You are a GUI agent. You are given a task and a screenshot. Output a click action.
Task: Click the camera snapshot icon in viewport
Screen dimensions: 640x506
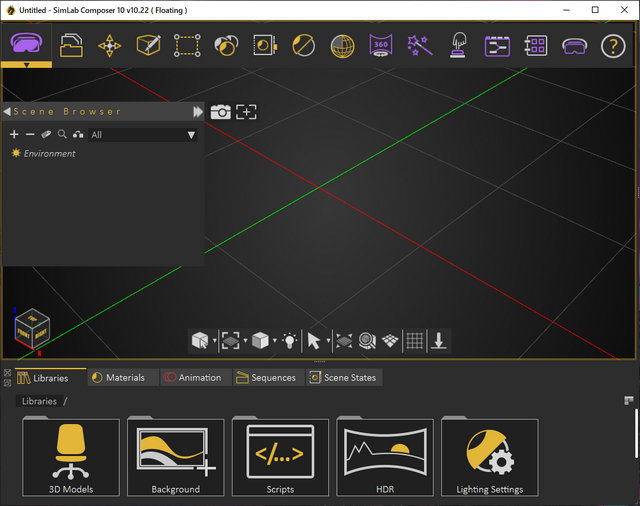point(220,112)
